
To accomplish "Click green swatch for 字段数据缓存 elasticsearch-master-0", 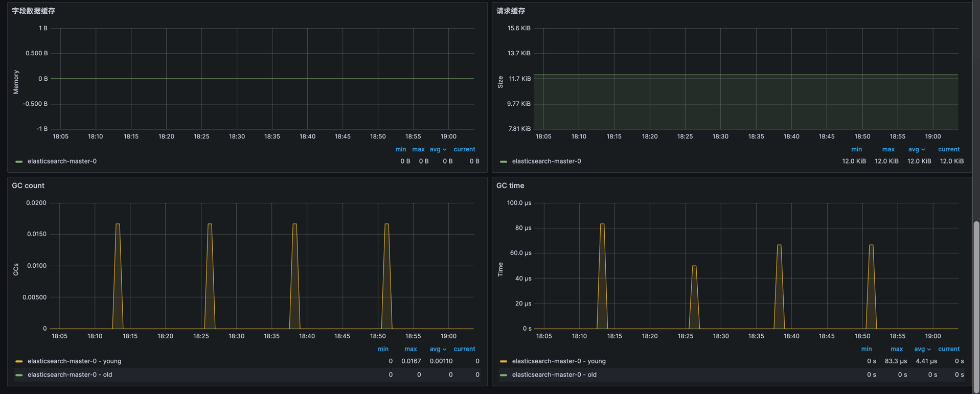I will point(19,161).
